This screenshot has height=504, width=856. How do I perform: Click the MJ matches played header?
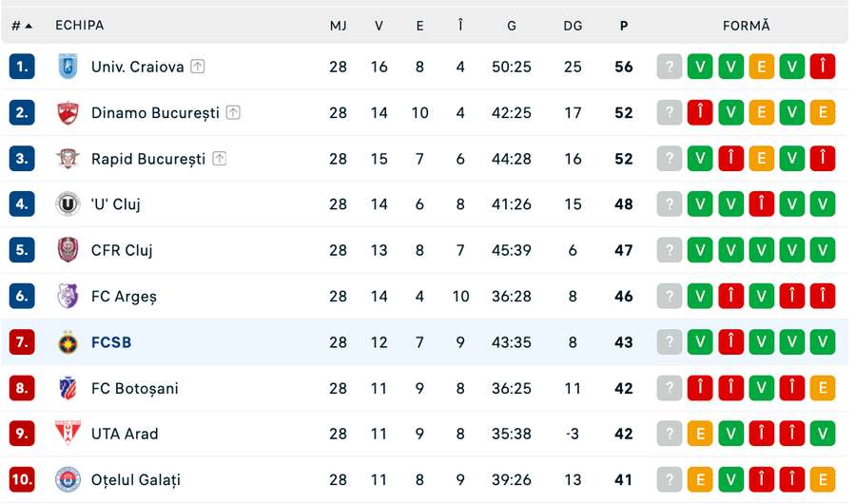[x=338, y=26]
